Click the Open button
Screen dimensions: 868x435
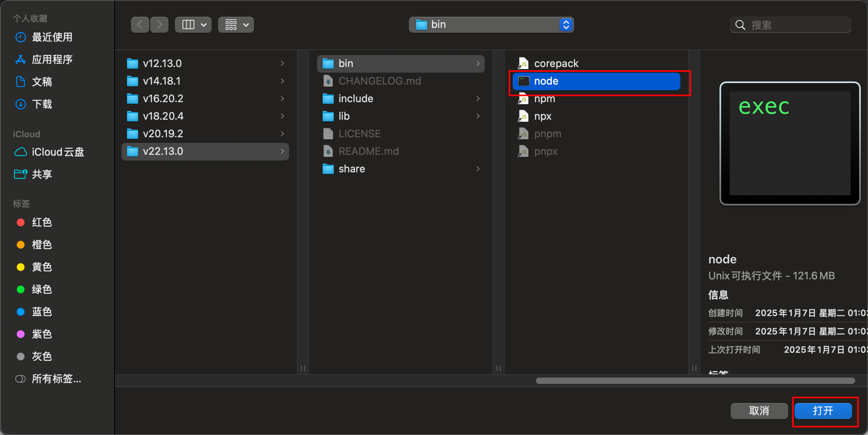(x=823, y=411)
